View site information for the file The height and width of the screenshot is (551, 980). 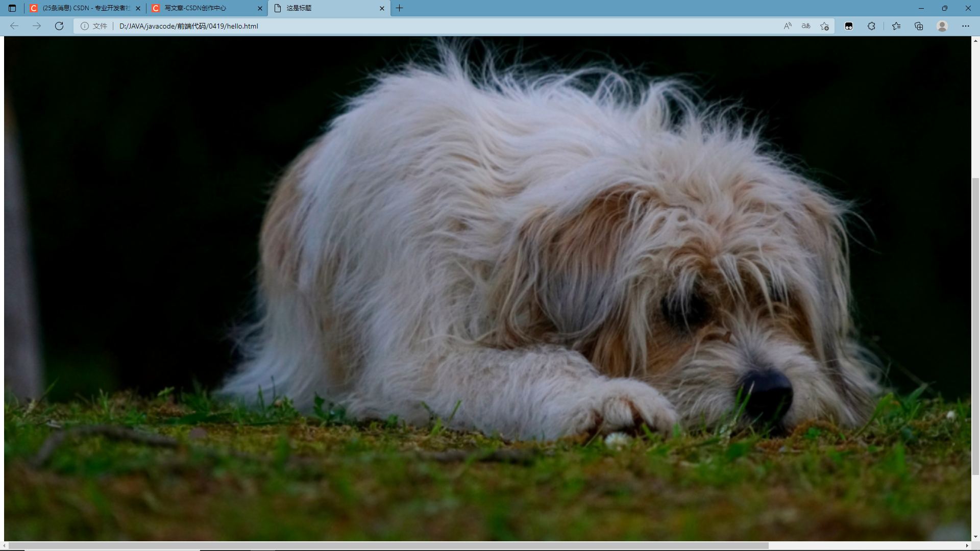85,26
